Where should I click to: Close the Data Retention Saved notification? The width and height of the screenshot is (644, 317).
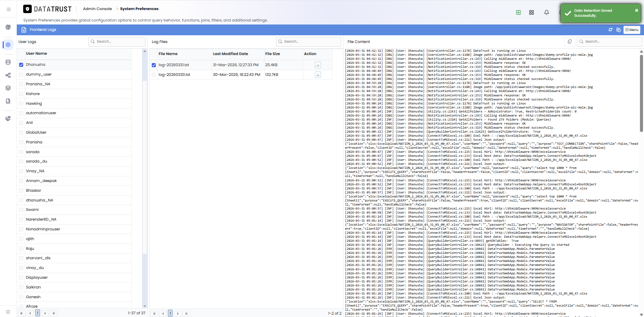pos(636,10)
